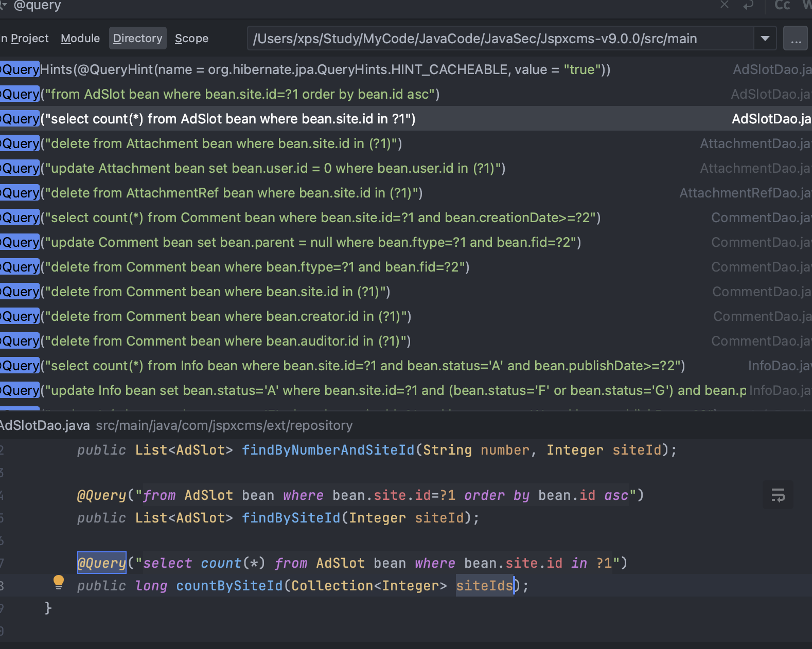
Task: Expand the directory path dropdown arrow
Action: point(765,39)
